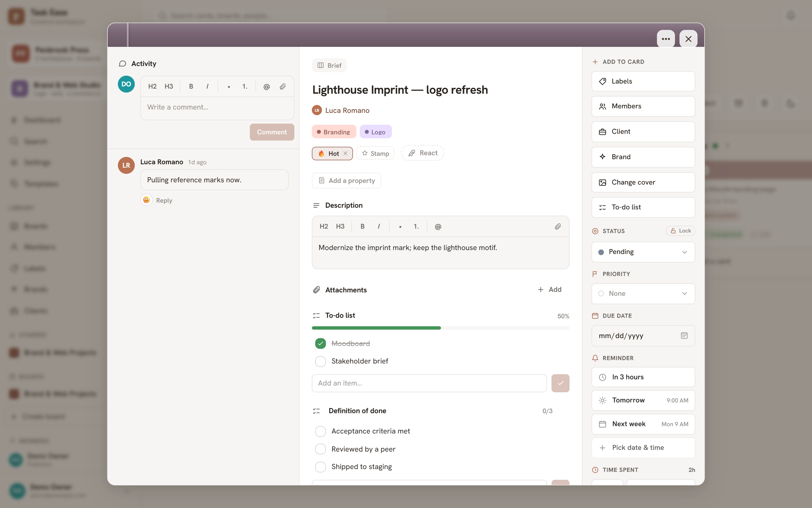Insert bullet list in comment editor
812x508 pixels.
point(229,86)
